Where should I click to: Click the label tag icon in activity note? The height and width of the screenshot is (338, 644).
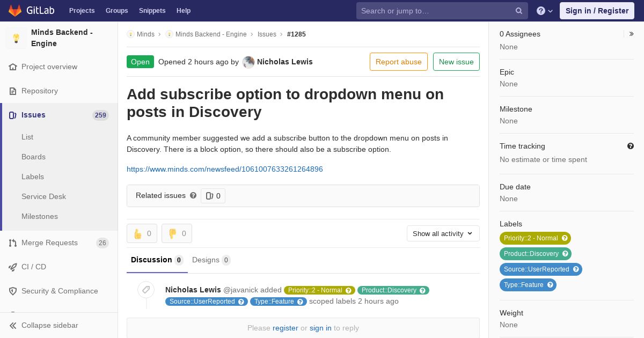tap(146, 290)
